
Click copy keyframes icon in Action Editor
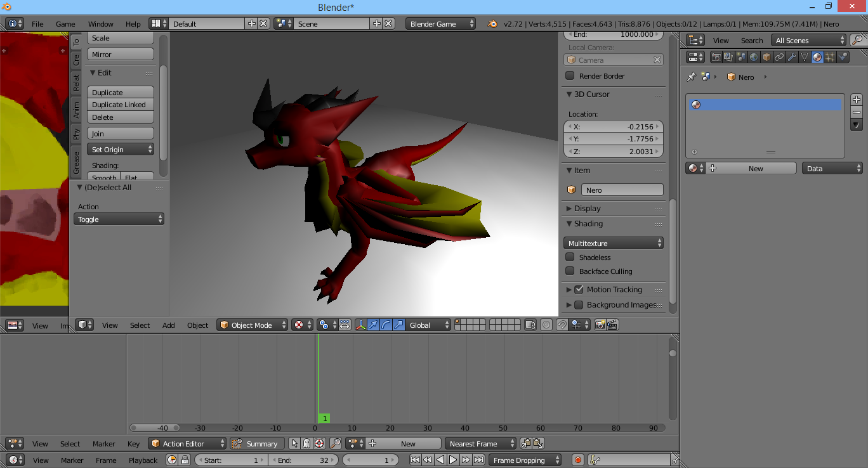point(525,443)
